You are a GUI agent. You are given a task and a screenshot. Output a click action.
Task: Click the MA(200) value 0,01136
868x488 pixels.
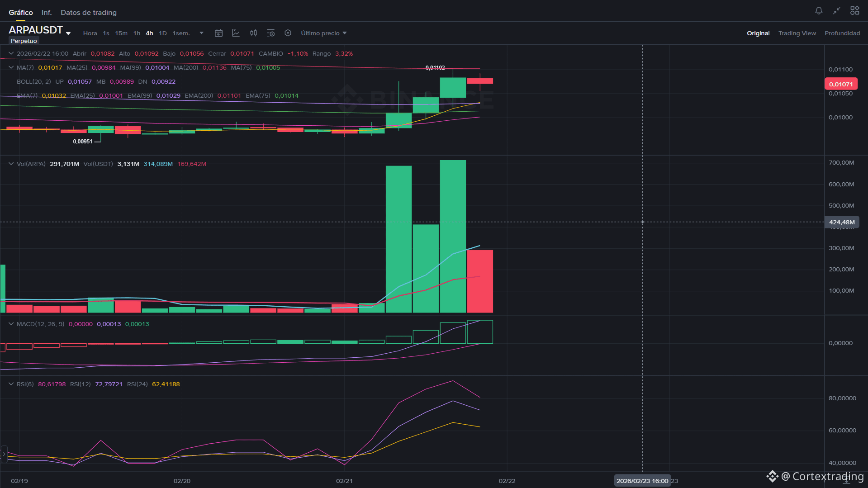[x=214, y=67]
